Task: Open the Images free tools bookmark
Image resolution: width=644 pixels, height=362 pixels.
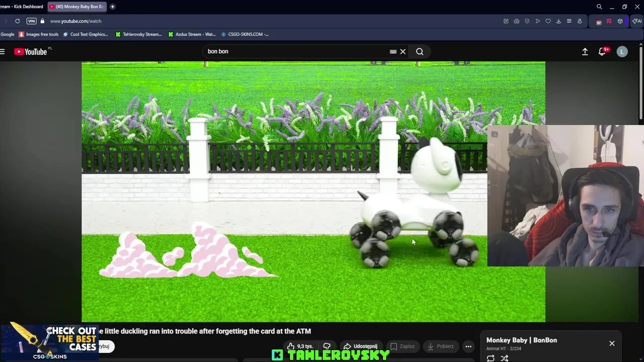Action: [x=38, y=34]
